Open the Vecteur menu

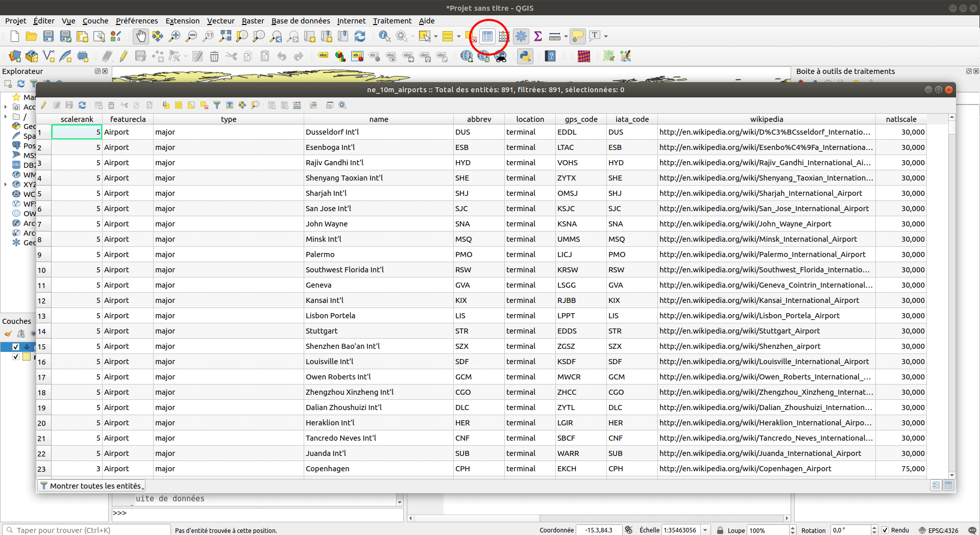[220, 21]
